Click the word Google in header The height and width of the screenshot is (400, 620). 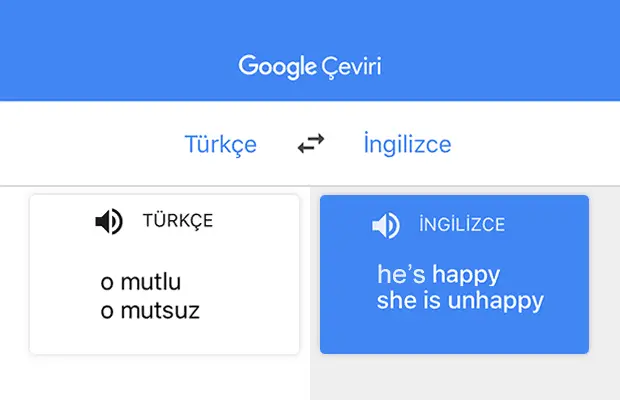click(277, 67)
